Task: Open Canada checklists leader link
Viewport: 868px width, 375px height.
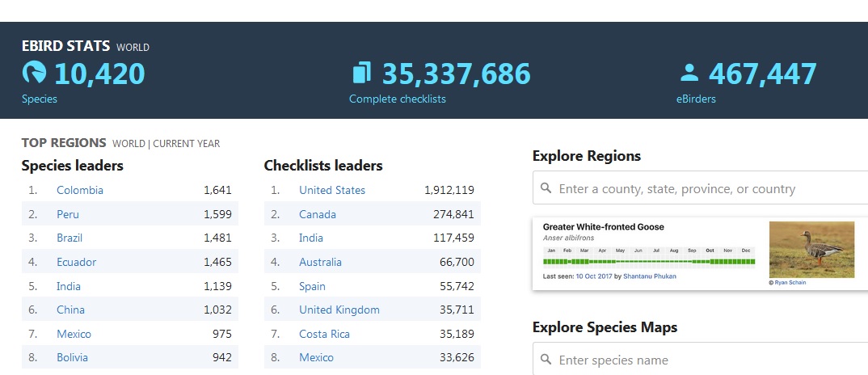Action: point(317,214)
